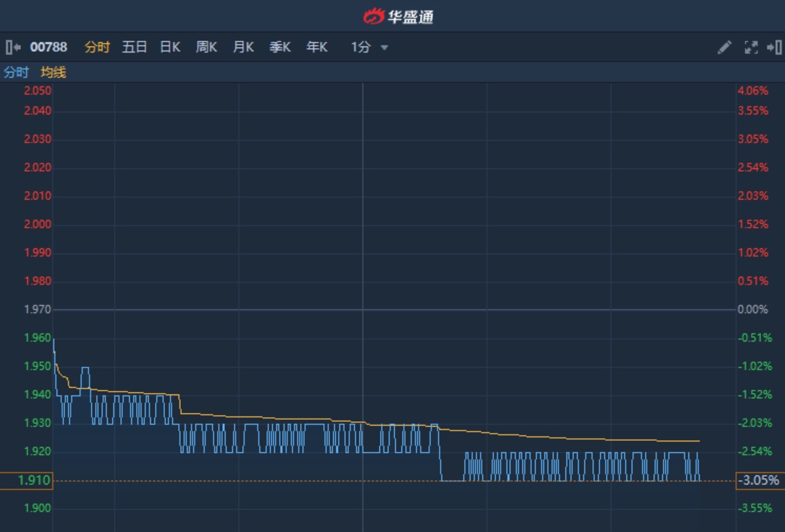
Task: Click the 1.970 previous close line label
Action: tap(37, 309)
